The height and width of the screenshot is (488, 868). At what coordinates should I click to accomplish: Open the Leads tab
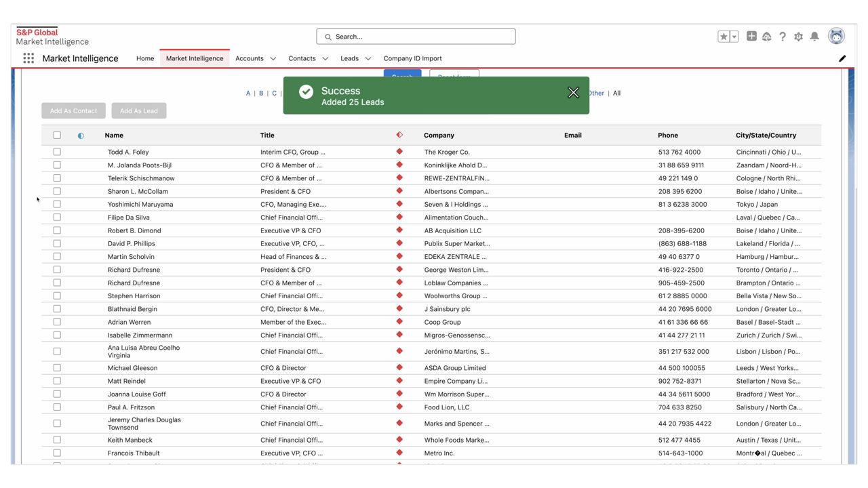(349, 58)
